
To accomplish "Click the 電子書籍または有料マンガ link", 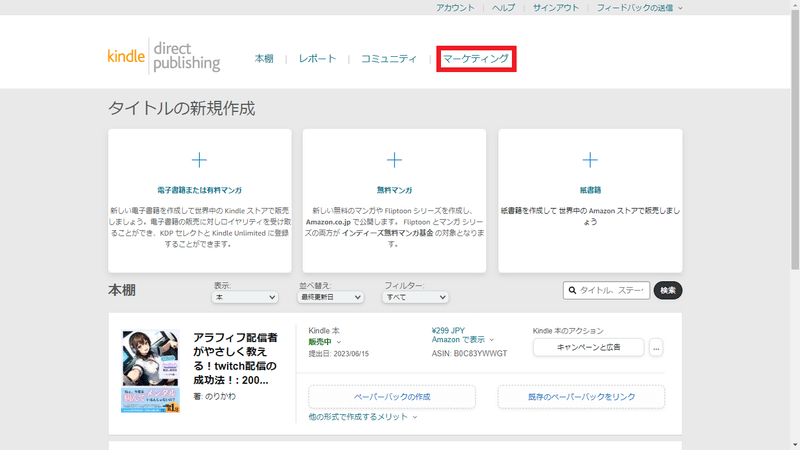I will tap(199, 190).
